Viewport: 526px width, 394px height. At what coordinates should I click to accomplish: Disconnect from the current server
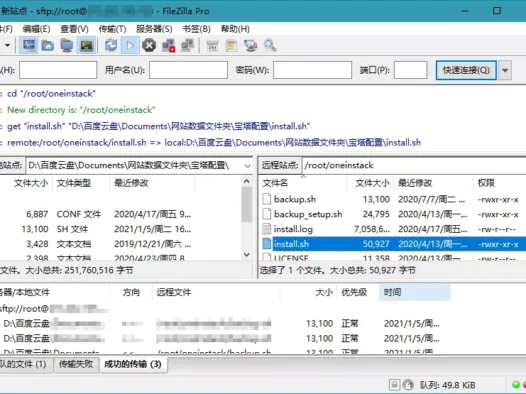168,45
